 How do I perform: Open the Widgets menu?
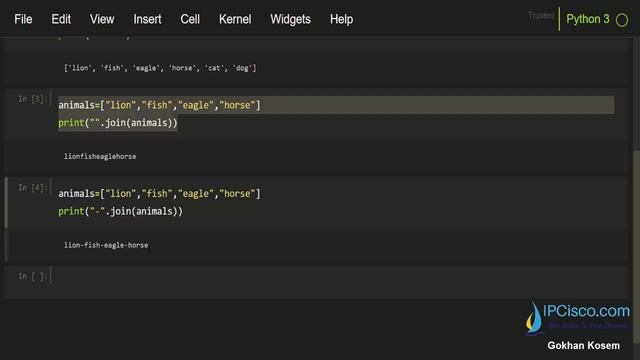click(x=290, y=19)
